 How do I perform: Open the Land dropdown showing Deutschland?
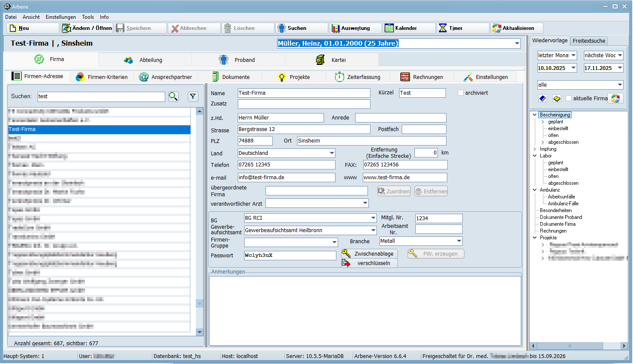point(332,153)
